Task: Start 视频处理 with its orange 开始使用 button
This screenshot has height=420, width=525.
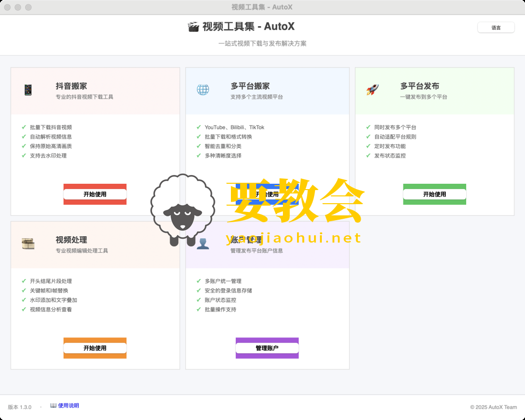Action: tap(95, 348)
